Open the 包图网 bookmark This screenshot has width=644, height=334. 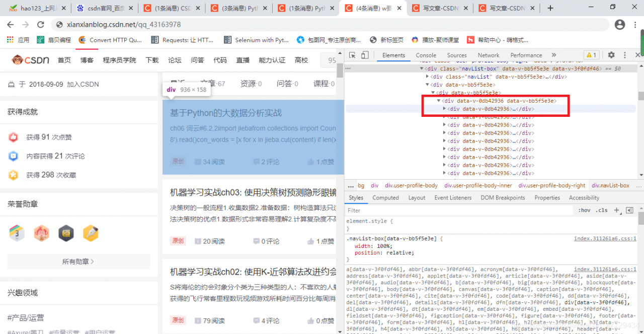tap(329, 40)
